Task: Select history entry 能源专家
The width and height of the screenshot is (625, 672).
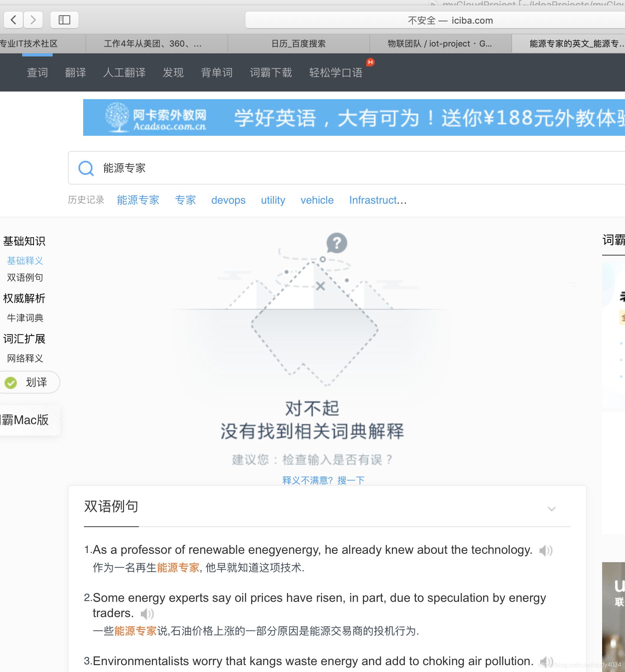Action: (138, 200)
